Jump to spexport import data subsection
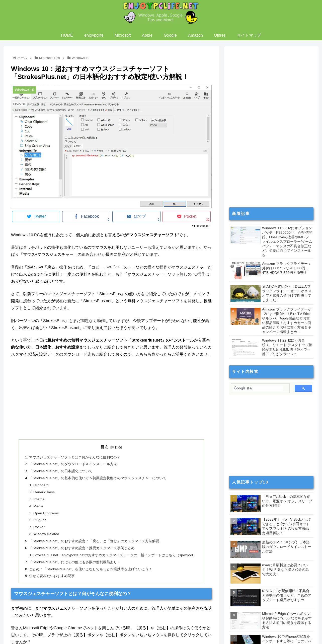Screen dimensions: 322x644 click(x=115, y=555)
